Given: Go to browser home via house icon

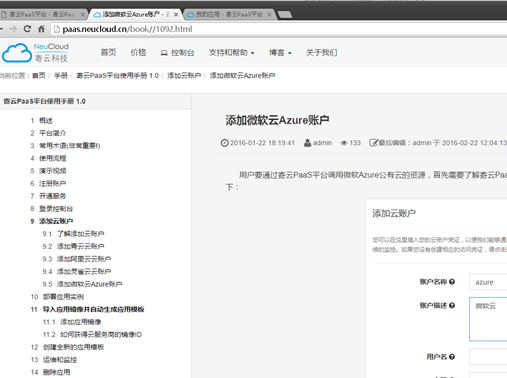Looking at the screenshot, I should pos(41,29).
